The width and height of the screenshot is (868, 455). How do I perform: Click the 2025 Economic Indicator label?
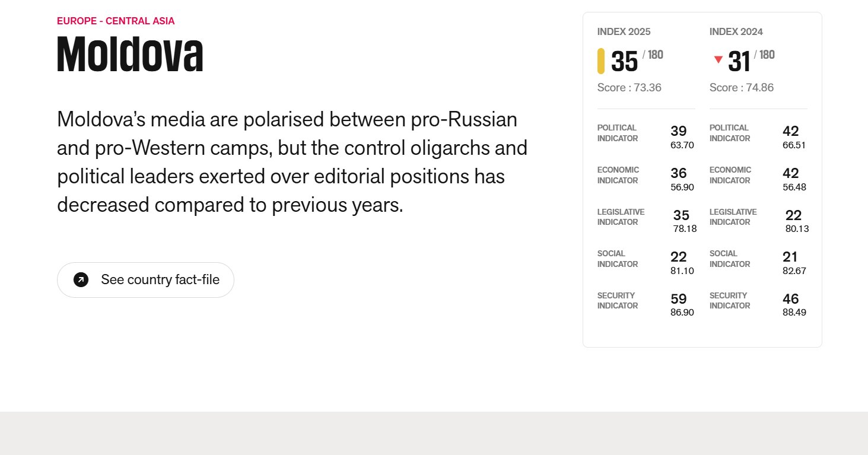click(618, 175)
